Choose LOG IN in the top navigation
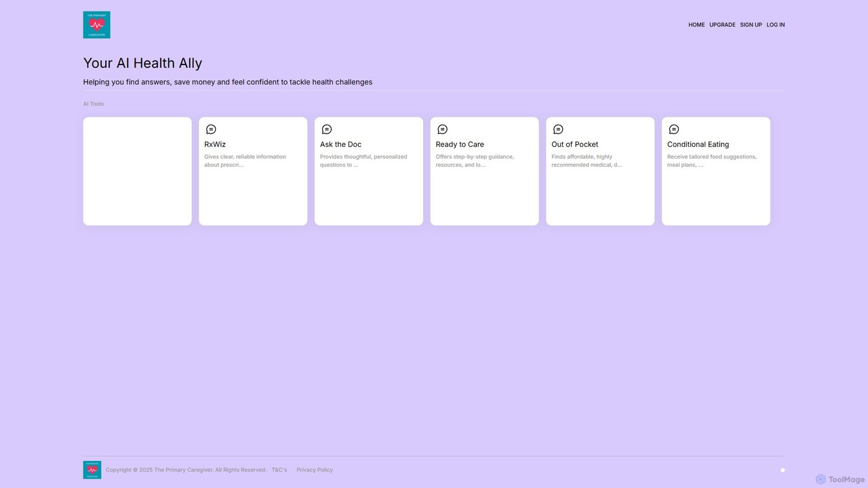The image size is (868, 488). (x=776, y=25)
